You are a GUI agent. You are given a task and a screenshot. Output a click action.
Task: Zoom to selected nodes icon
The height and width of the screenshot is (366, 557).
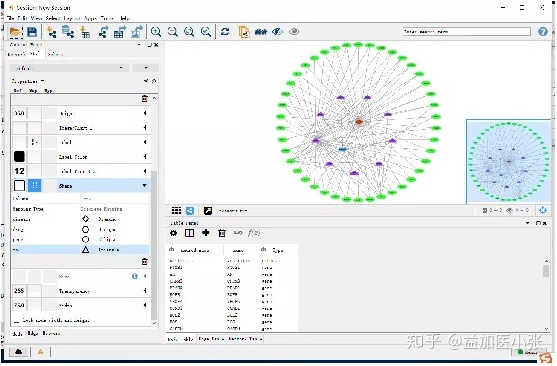[x=206, y=32]
